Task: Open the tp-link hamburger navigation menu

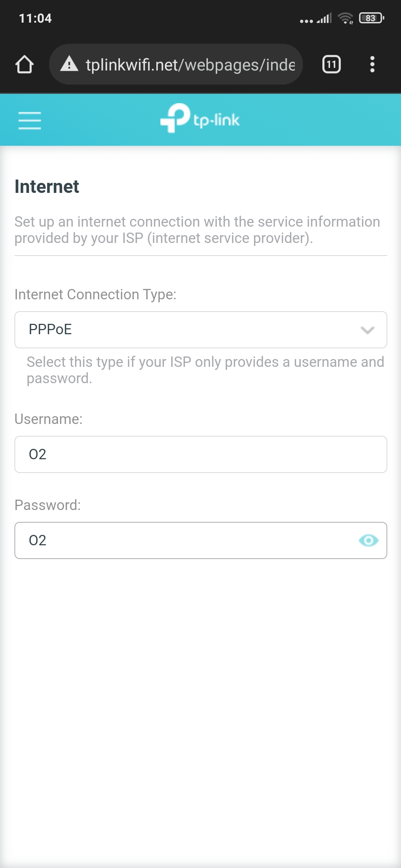Action: [x=30, y=120]
